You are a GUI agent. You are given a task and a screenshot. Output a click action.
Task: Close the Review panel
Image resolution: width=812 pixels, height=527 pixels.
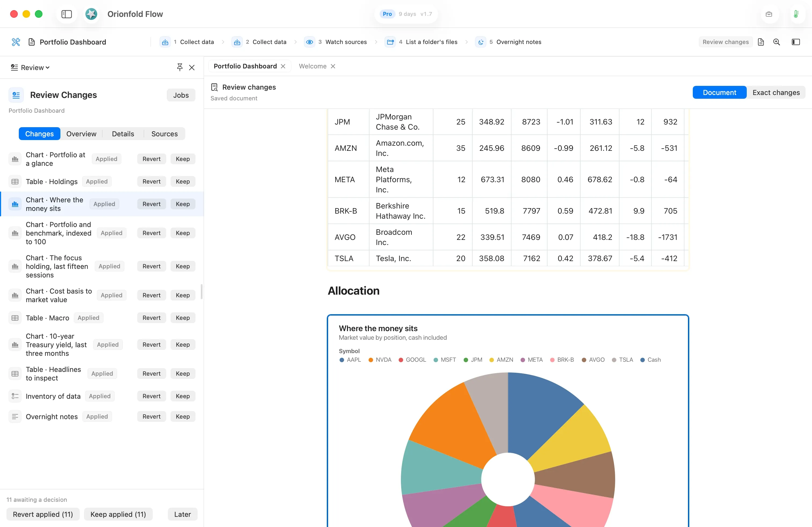click(192, 68)
